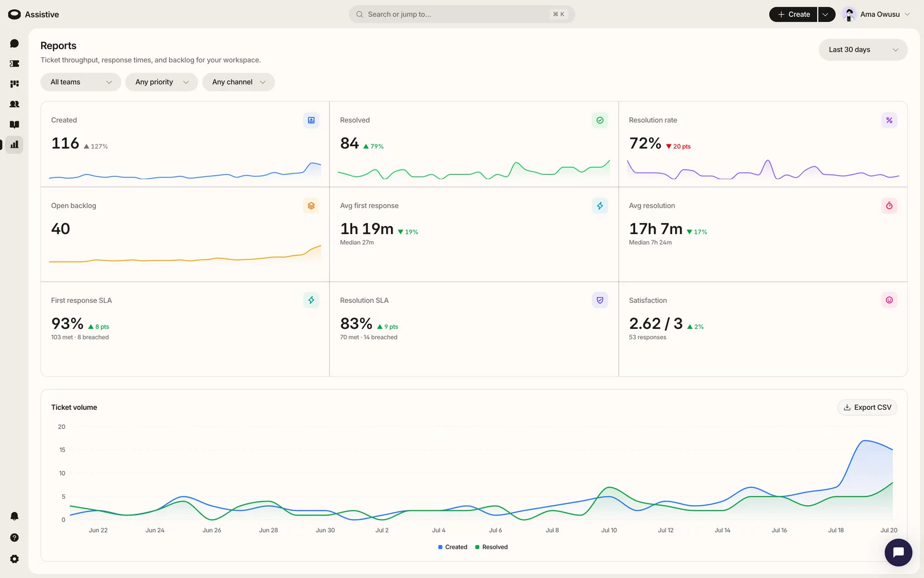This screenshot has width=924, height=578.
Task: Click the Resolution rate value 72%
Action: coord(645,143)
